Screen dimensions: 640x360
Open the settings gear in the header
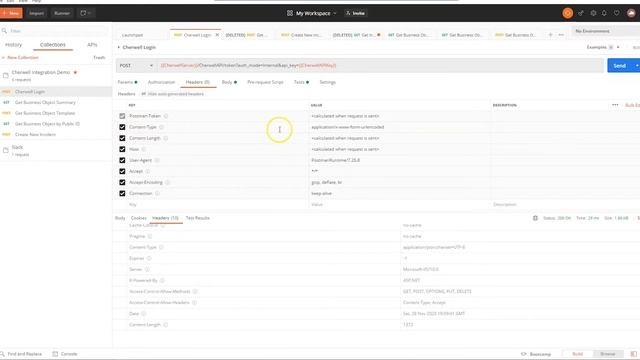(593, 13)
